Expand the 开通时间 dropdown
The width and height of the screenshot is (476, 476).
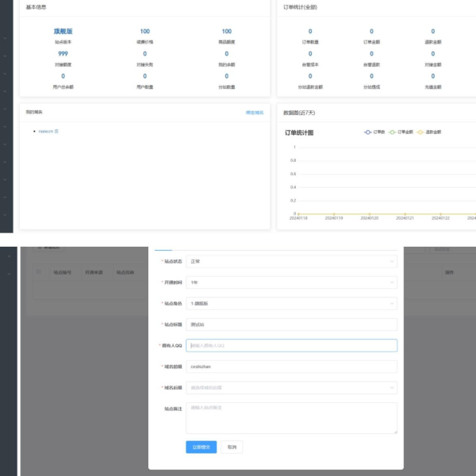coord(290,282)
